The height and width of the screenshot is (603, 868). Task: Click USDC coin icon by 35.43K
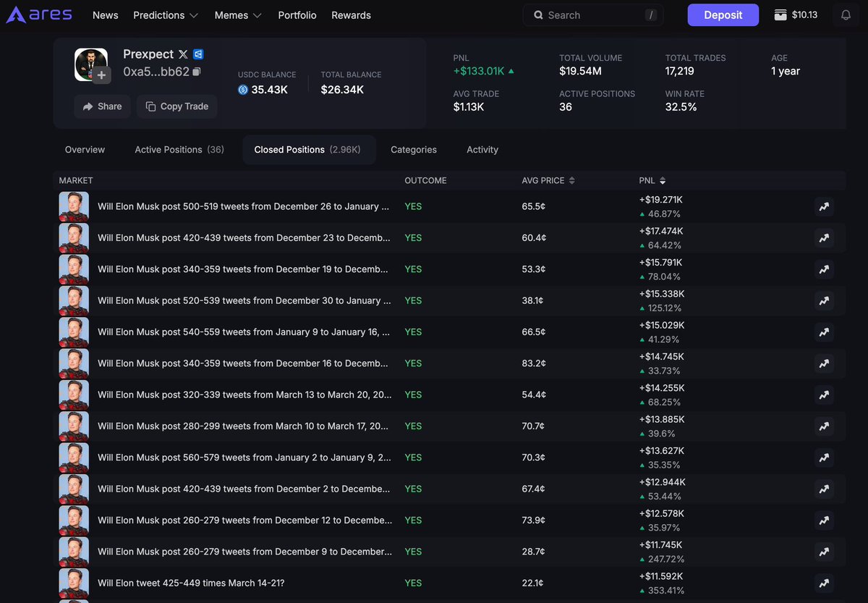243,90
